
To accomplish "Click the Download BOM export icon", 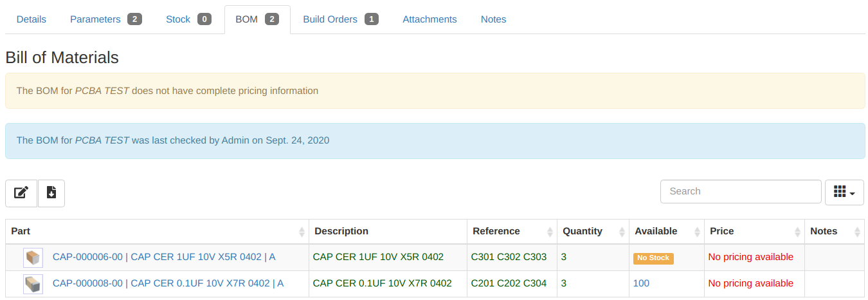I will (x=51, y=193).
